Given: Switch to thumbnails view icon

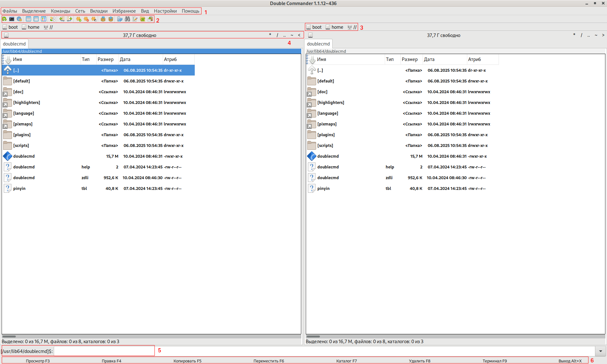Looking at the screenshot, I should click(x=44, y=19).
